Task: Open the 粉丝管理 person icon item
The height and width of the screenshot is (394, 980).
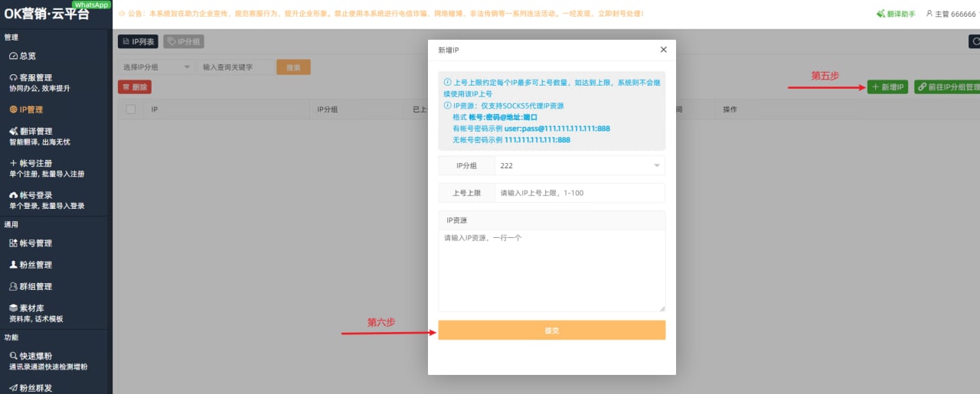Action: [x=13, y=265]
